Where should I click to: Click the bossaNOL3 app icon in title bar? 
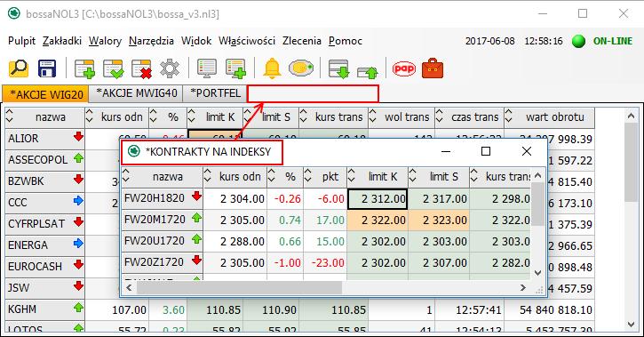pyautogui.click(x=13, y=13)
